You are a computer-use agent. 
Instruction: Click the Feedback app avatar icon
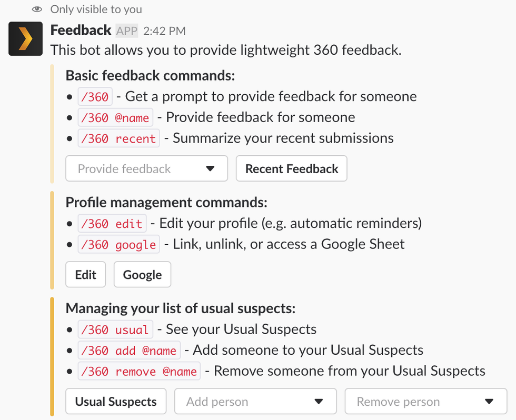click(x=25, y=38)
